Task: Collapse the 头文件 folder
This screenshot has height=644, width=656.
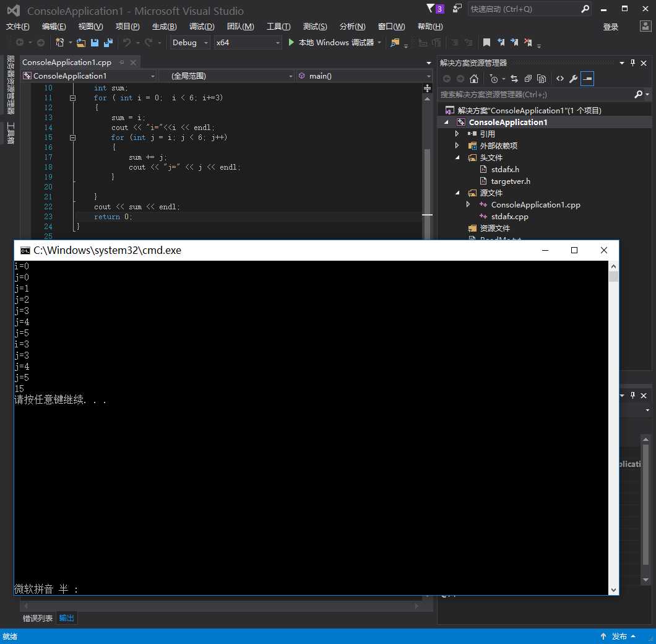Action: pos(457,157)
